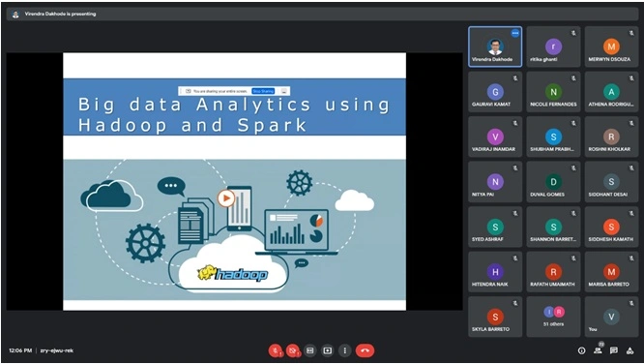Click the Stop Sharing button in the slide
Viewport: 644px width, 364px height.
click(x=263, y=91)
